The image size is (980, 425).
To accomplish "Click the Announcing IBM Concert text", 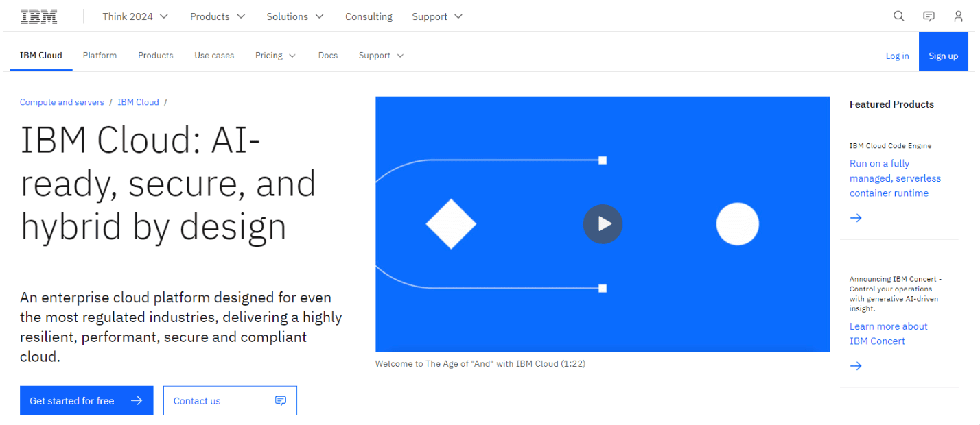I will 896,294.
